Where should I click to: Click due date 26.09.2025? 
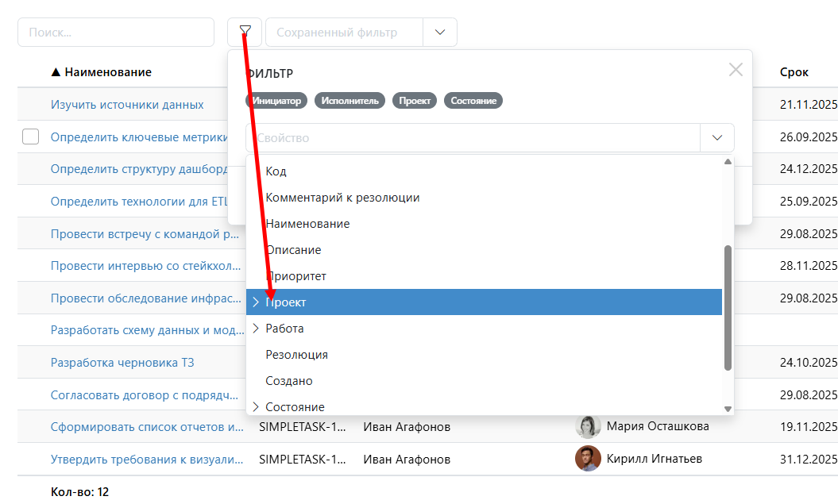pos(809,137)
